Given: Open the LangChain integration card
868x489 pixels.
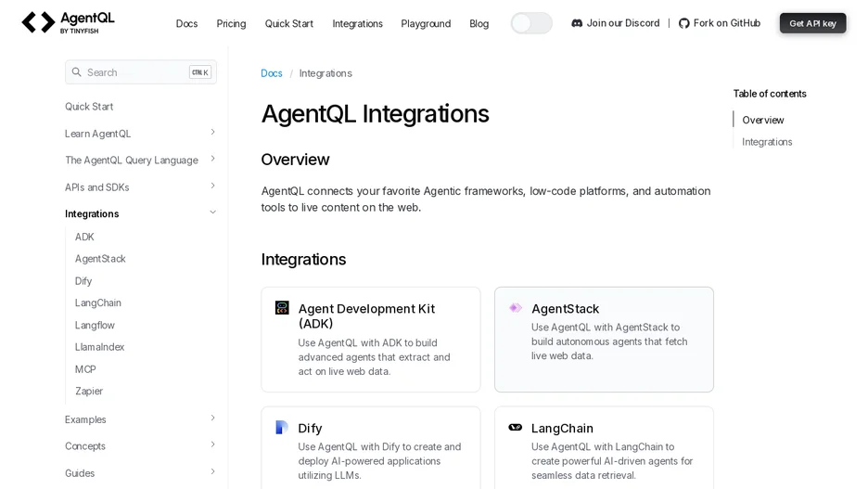Looking at the screenshot, I should pos(604,448).
